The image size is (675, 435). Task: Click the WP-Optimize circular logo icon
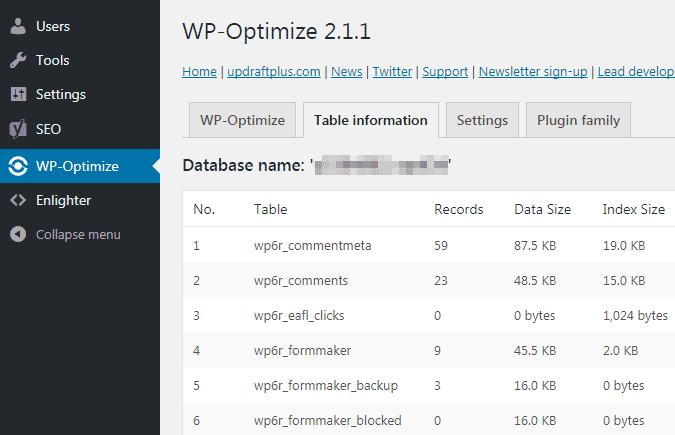point(18,166)
